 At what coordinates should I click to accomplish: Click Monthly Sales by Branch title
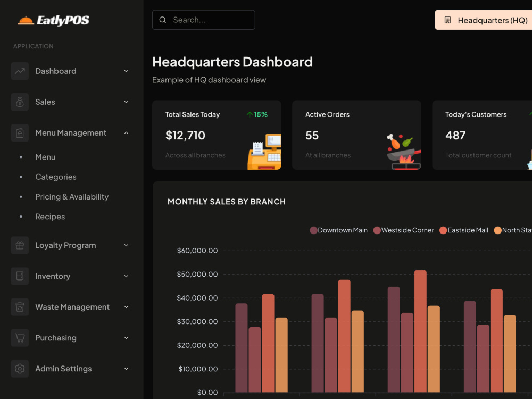[x=227, y=202]
